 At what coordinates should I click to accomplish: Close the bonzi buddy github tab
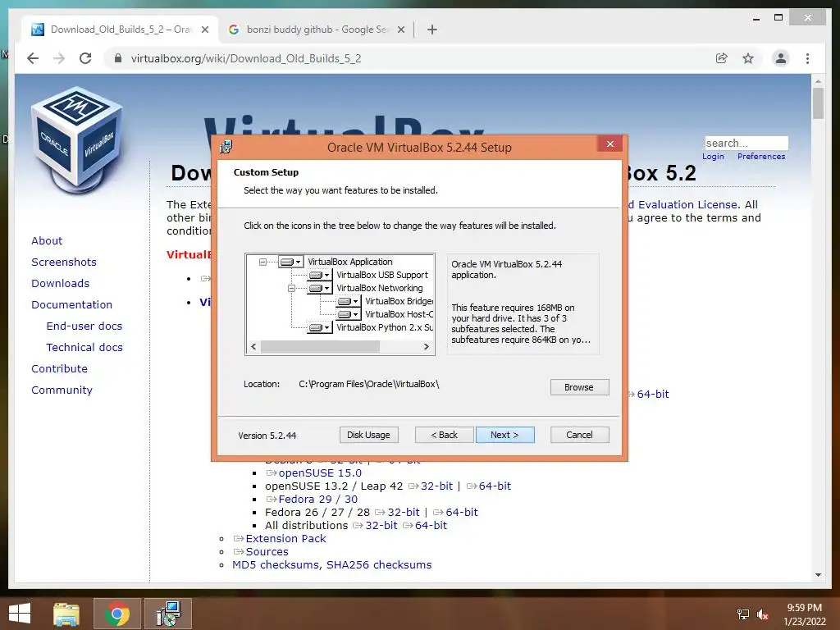click(400, 30)
